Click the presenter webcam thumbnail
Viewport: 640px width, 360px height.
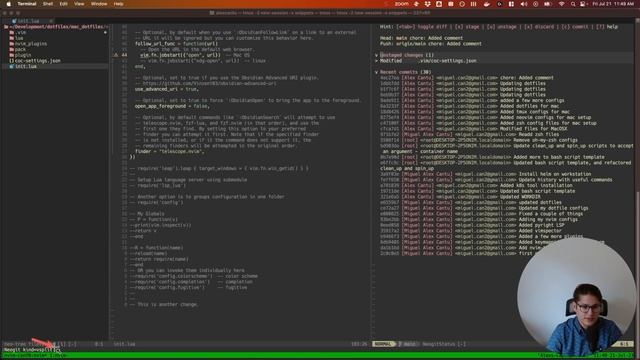point(576,297)
